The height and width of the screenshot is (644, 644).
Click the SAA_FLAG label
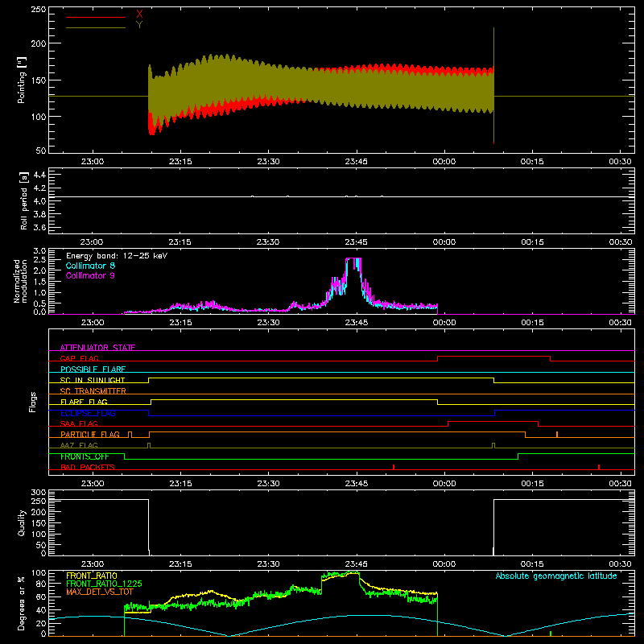[79, 423]
